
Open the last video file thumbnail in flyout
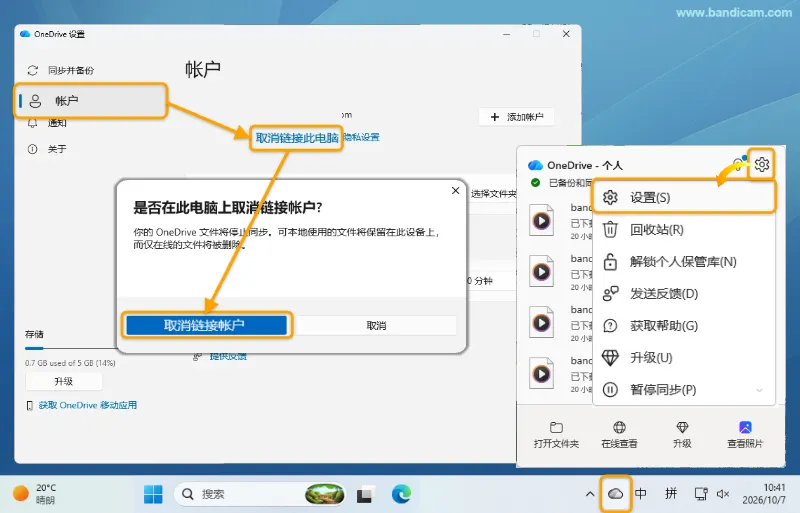coord(541,374)
